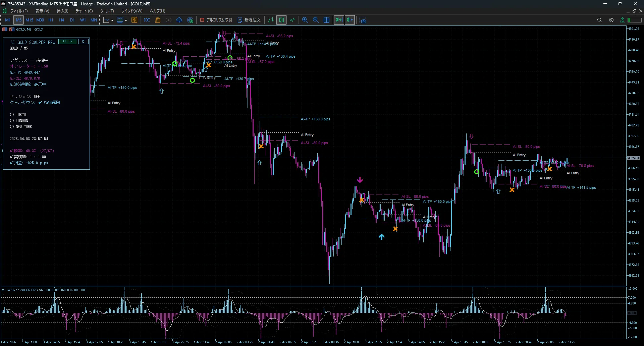
Task: Click the connection status level bar
Action: click(635, 20)
